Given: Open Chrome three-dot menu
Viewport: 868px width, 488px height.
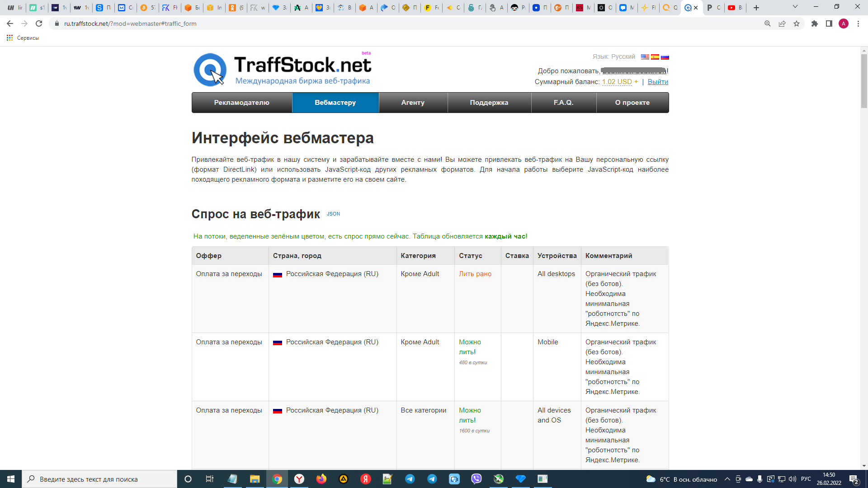Looking at the screenshot, I should click(858, 23).
